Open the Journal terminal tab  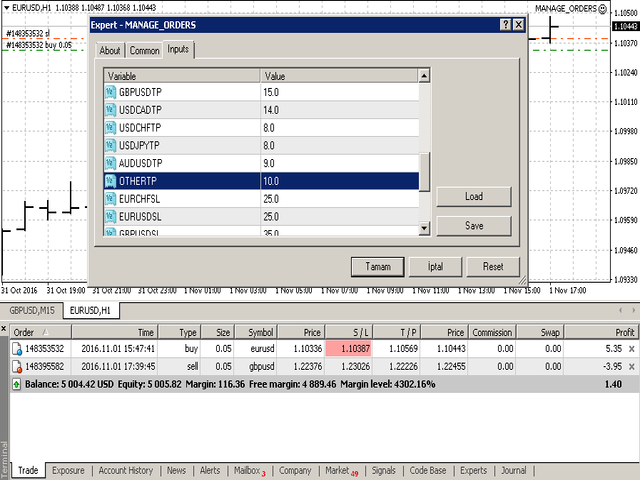point(513,471)
